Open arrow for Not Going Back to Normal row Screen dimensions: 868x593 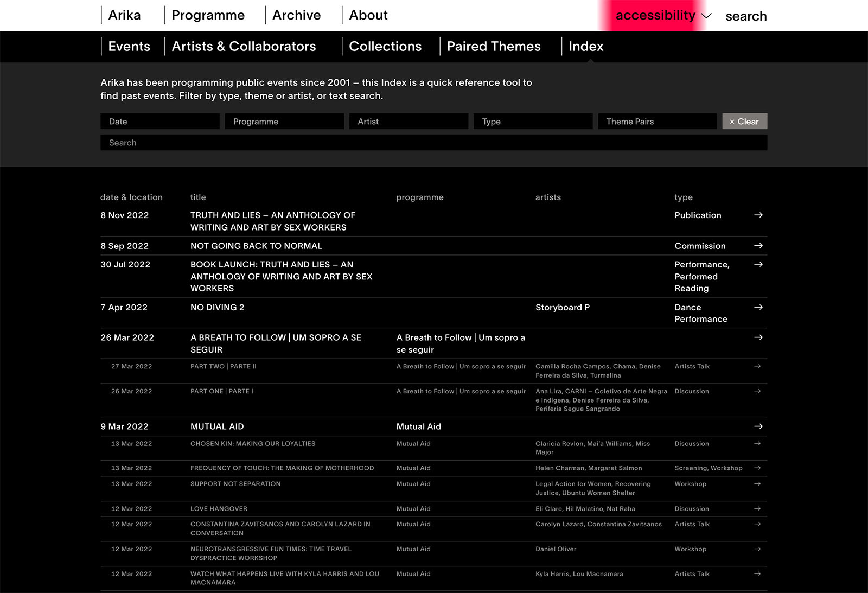[758, 246]
